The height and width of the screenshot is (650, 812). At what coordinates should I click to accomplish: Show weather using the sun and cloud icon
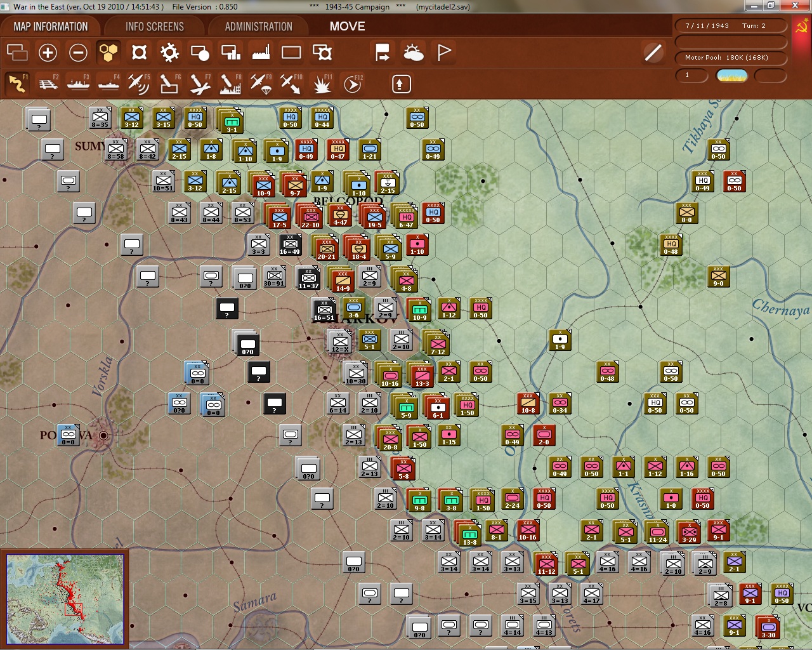(413, 53)
